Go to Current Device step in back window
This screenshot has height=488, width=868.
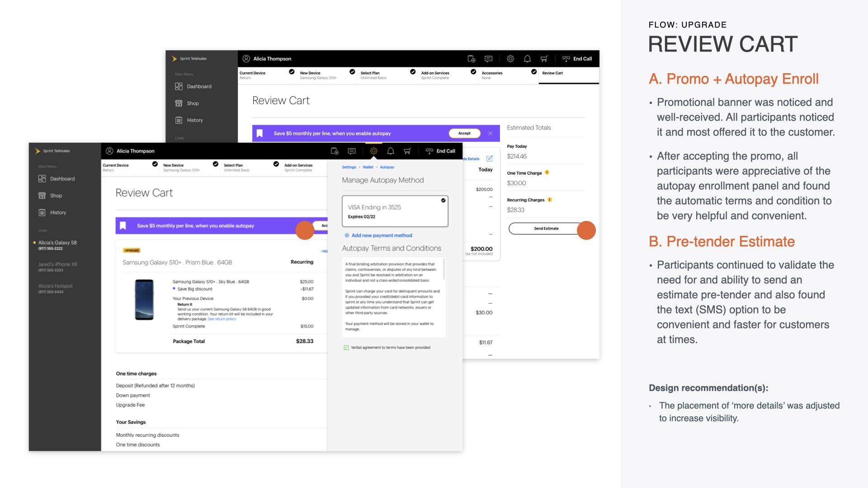pos(267,75)
